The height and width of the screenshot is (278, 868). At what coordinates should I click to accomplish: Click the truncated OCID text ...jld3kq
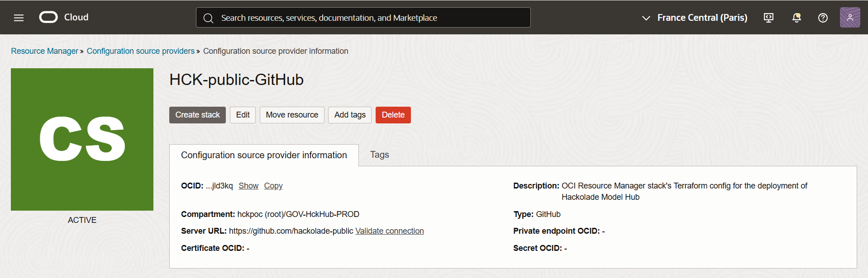219,186
